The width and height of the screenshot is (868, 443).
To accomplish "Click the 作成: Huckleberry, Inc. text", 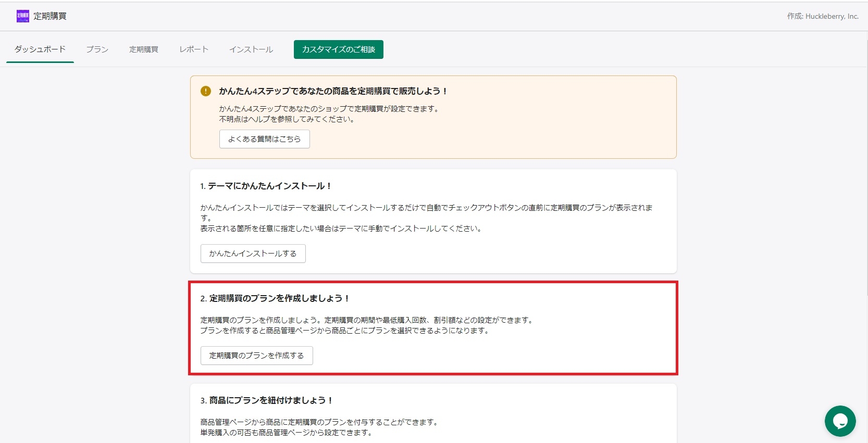I will pyautogui.click(x=822, y=16).
